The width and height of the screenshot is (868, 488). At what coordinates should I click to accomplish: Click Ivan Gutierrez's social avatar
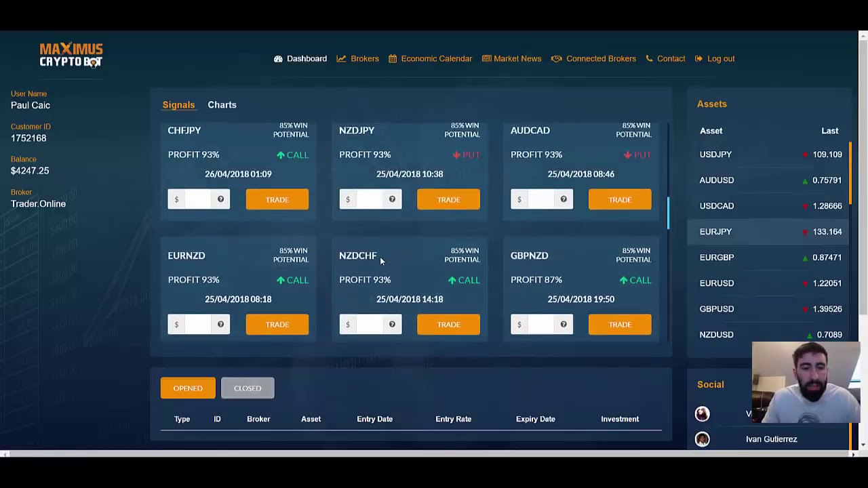703,439
